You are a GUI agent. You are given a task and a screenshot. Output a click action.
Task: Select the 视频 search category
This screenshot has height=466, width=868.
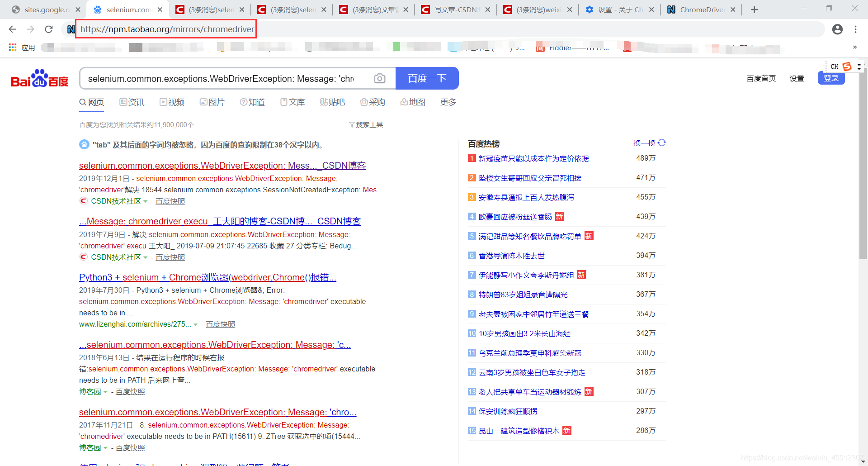tap(172, 102)
